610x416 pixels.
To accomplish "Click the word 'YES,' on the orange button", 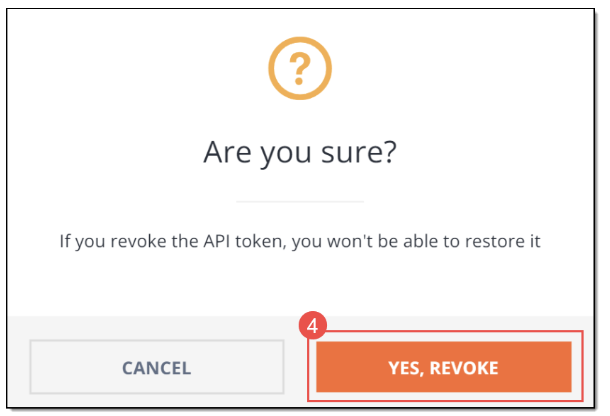I will (406, 369).
